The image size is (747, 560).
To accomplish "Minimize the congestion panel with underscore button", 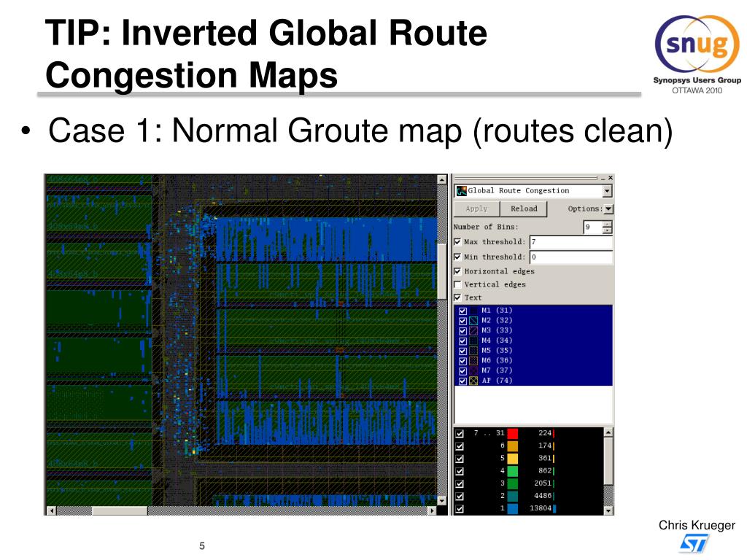I will 603,178.
